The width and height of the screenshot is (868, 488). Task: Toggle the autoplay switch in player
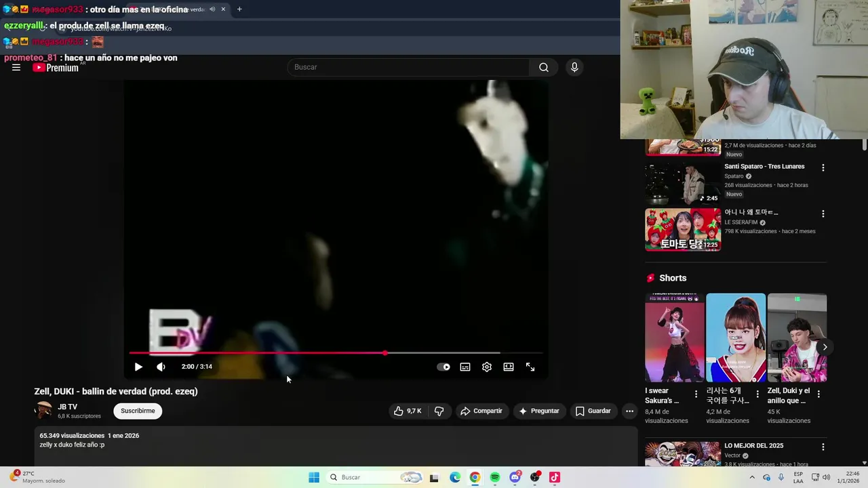443,367
